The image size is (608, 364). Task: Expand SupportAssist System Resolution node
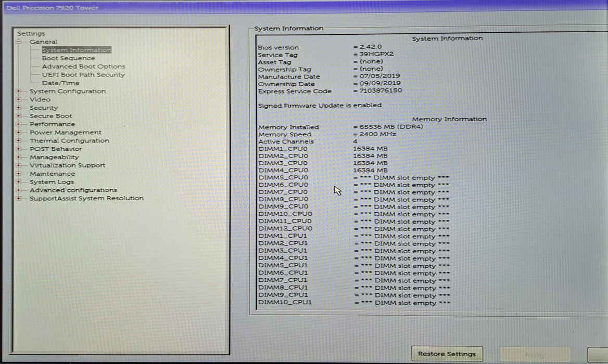point(18,198)
